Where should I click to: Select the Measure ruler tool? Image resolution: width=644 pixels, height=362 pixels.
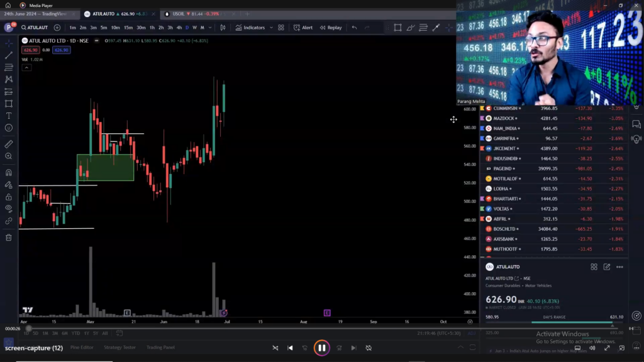(x=9, y=144)
